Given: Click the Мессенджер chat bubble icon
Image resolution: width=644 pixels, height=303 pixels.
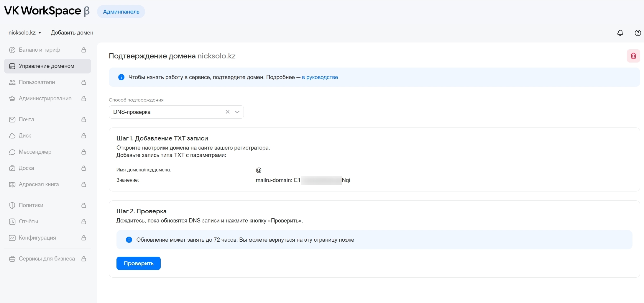Looking at the screenshot, I should (12, 152).
